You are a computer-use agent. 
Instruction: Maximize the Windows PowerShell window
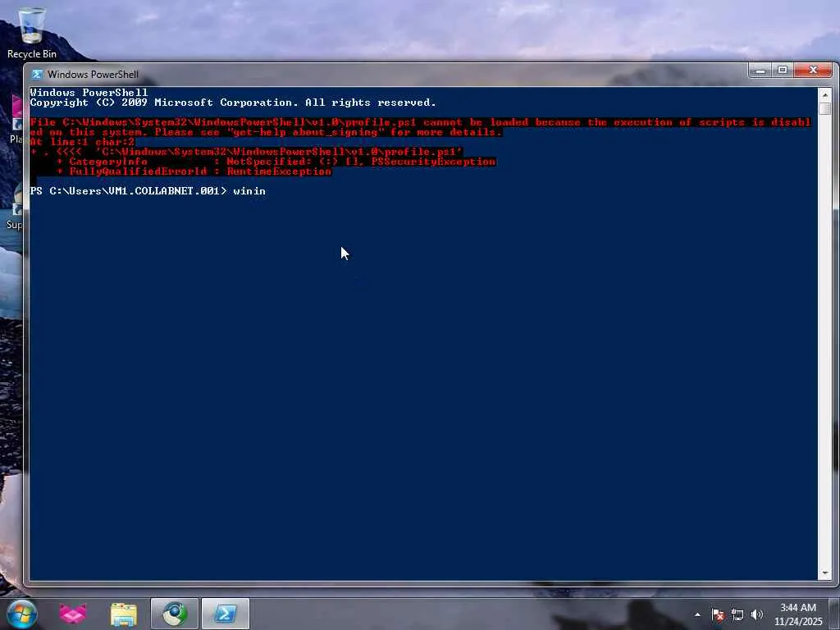[x=783, y=71]
